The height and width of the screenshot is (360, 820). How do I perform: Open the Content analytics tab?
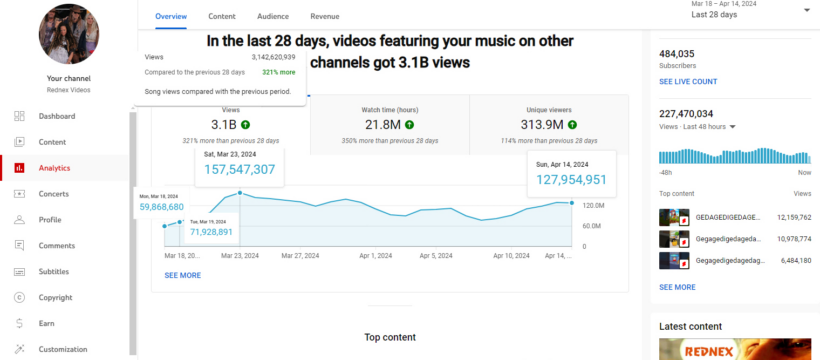(x=222, y=16)
